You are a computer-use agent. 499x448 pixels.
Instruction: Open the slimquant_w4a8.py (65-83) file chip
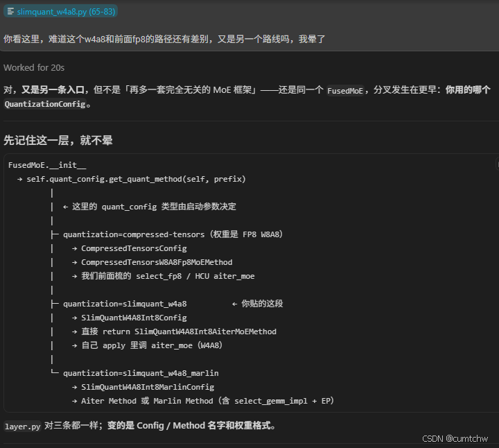[61, 12]
